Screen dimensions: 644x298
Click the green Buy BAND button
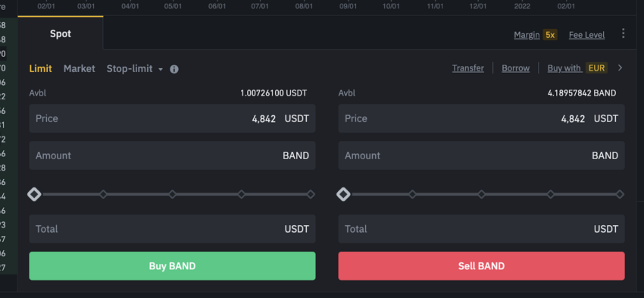tap(172, 266)
